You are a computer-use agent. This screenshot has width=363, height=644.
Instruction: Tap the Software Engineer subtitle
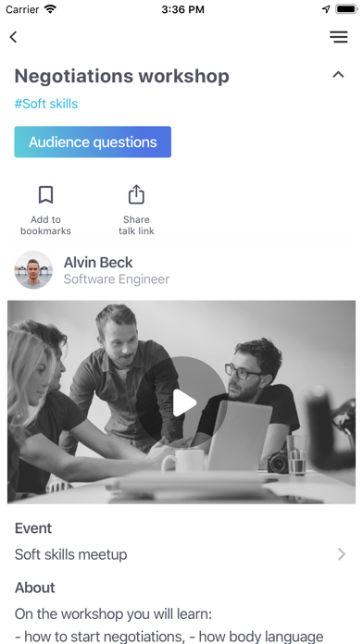[117, 279]
